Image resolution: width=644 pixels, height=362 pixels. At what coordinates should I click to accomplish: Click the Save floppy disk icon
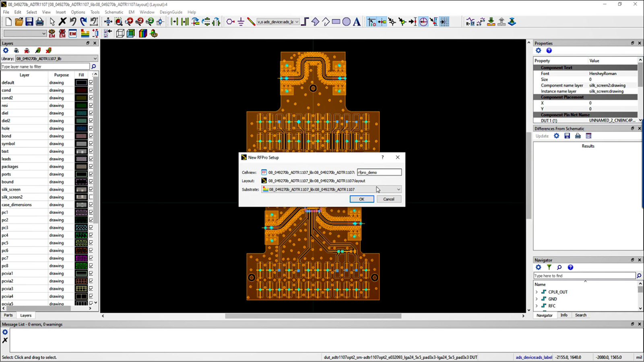29,22
